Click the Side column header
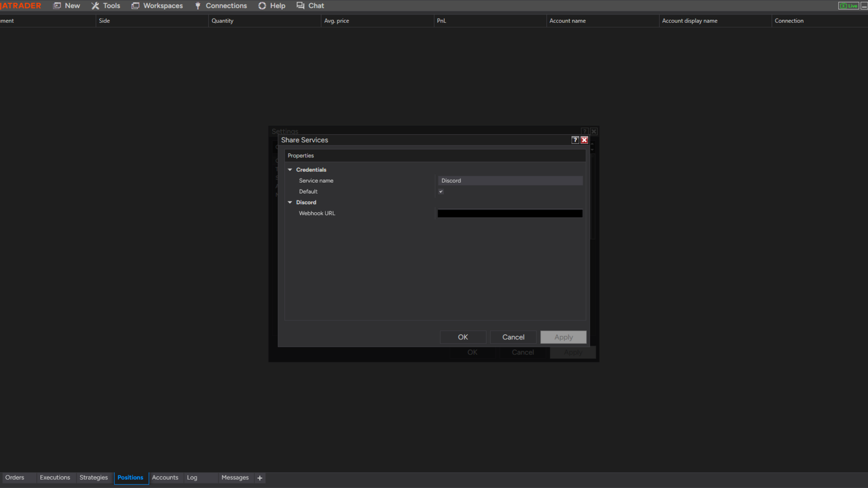 tap(151, 21)
